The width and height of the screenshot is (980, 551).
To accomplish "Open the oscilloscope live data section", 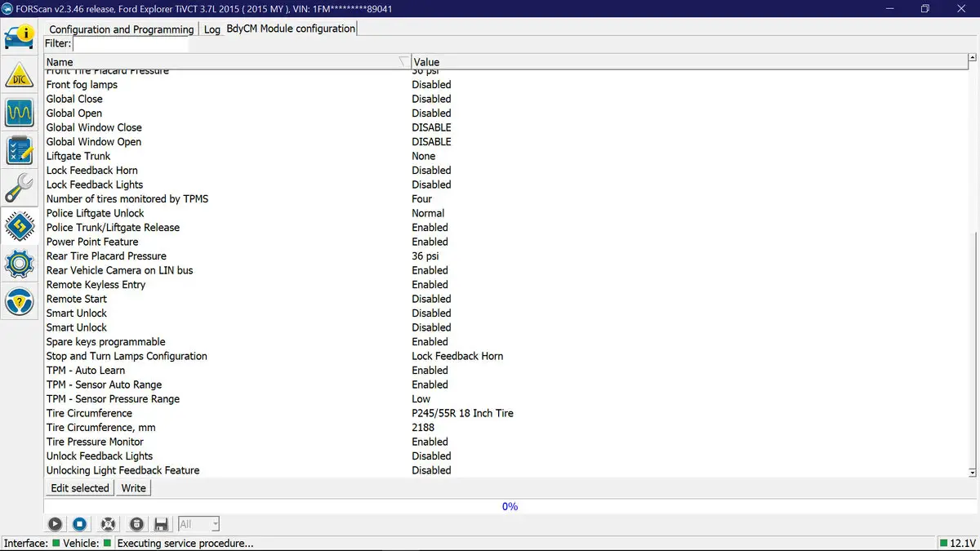I will pyautogui.click(x=20, y=112).
